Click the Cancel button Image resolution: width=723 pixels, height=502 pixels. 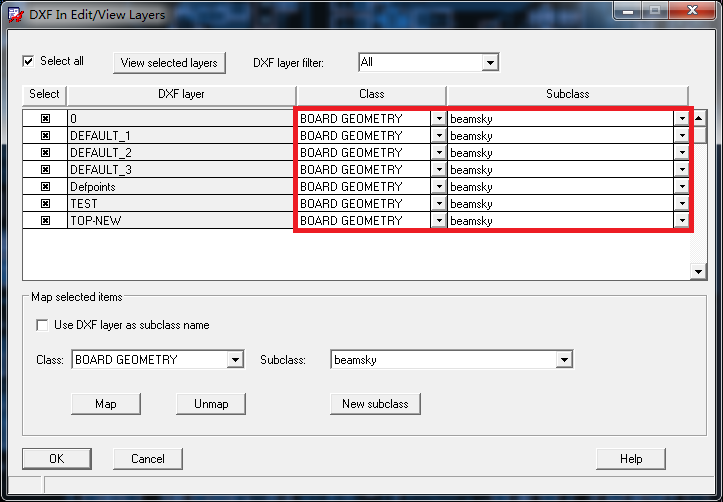click(148, 459)
